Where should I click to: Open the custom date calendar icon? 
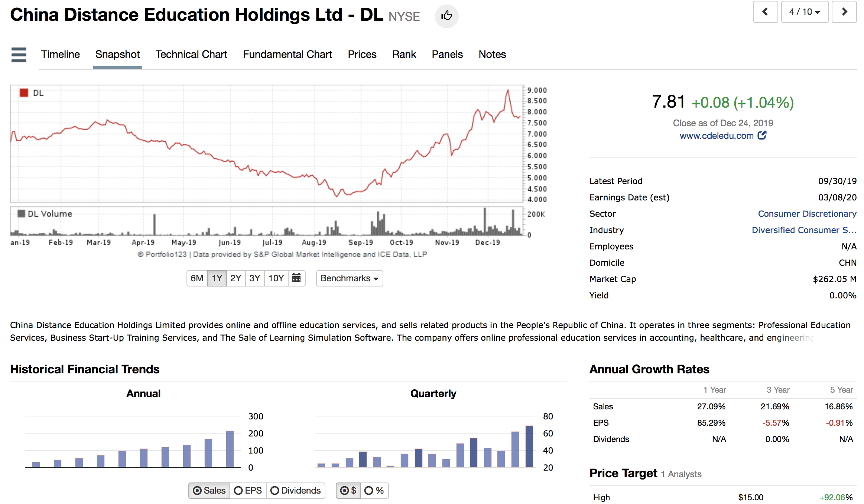pyautogui.click(x=296, y=278)
